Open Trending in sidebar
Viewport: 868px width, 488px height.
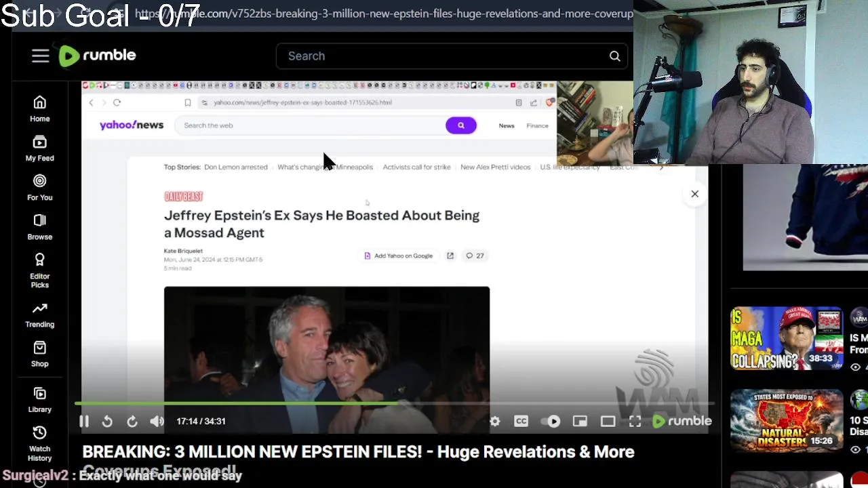pos(39,314)
